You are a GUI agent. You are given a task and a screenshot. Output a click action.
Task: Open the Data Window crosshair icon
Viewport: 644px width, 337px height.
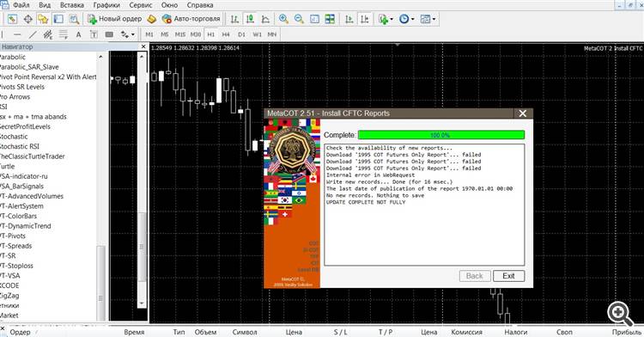[28, 19]
